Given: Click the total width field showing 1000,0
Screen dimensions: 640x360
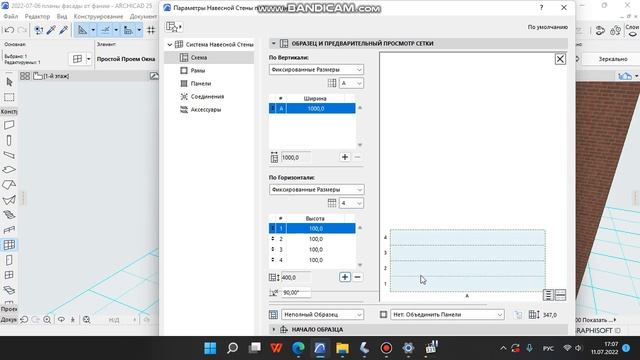Looking at the screenshot, I should coord(296,158).
